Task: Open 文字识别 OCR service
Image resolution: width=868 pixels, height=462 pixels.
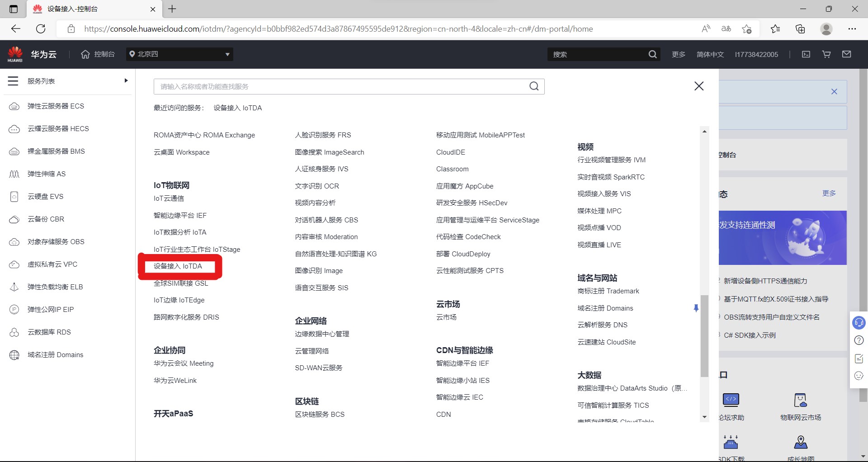Action: click(x=317, y=186)
